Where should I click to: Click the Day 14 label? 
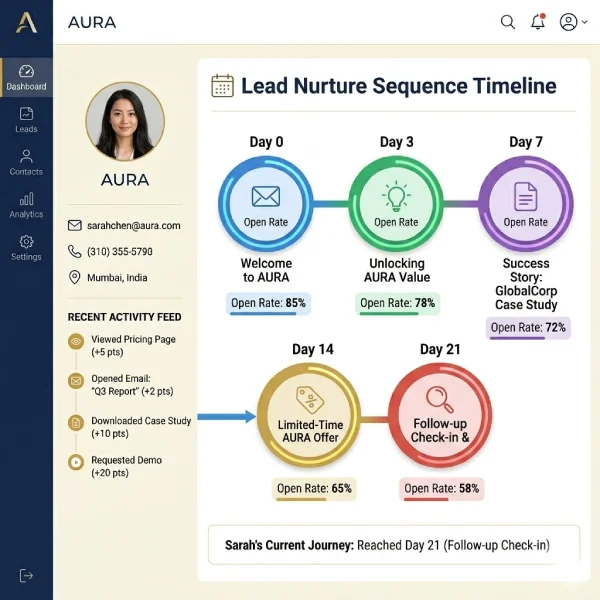(x=313, y=349)
